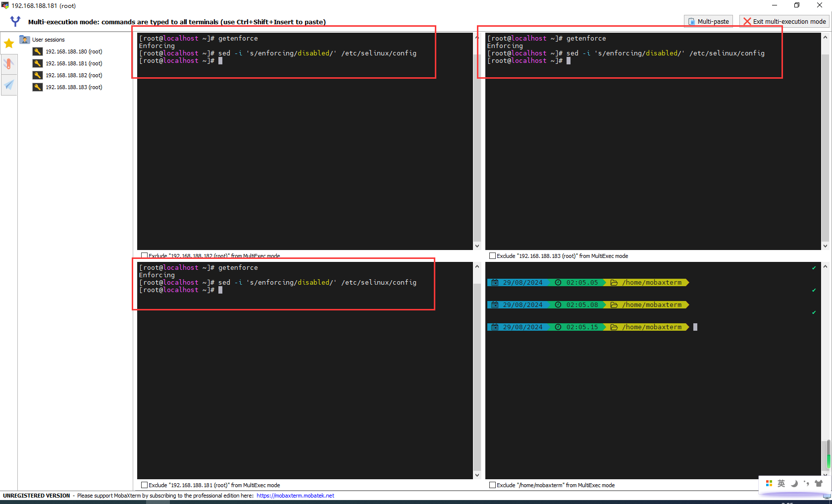Open the sessions star sidebar tab
Screen dimensions: 832x504
point(9,43)
